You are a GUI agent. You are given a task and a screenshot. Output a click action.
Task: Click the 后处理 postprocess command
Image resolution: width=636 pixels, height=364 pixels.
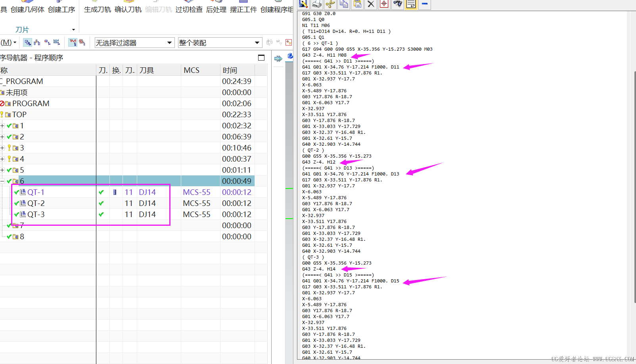click(216, 10)
